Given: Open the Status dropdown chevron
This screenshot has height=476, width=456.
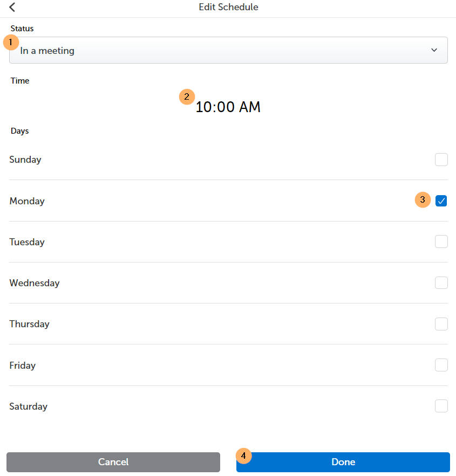Looking at the screenshot, I should pos(434,50).
